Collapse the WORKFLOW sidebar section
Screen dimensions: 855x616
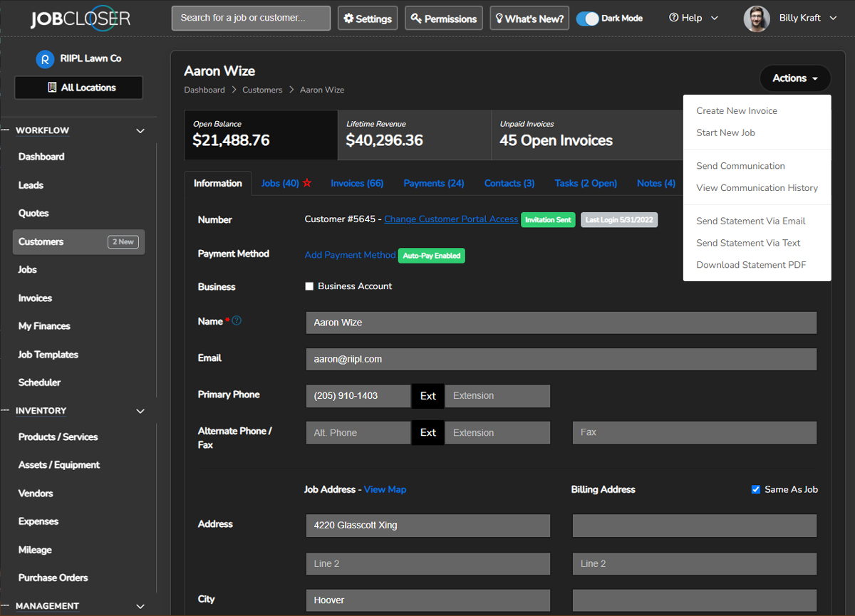[x=140, y=130]
